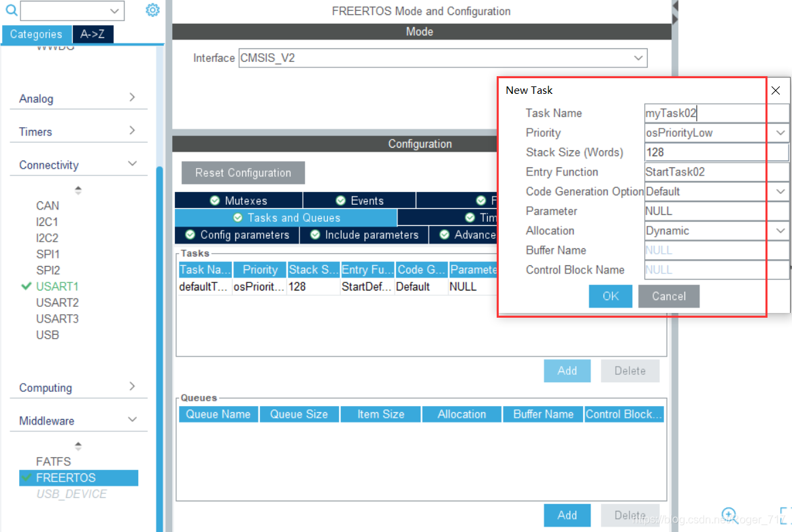Click Add under the Queues table
This screenshot has height=532, width=792.
[x=567, y=515]
